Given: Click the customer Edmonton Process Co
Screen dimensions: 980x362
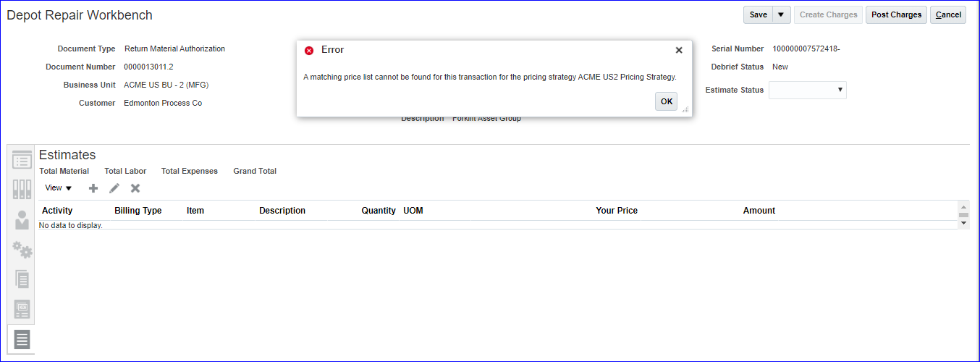Looking at the screenshot, I should pos(163,103).
